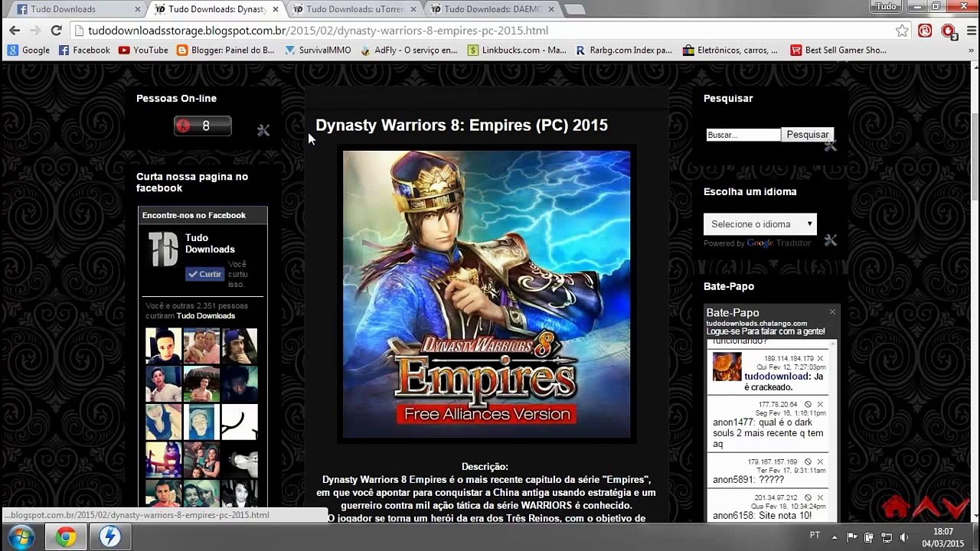Open the network icon in the system tray
The height and width of the screenshot is (551, 980).
coord(887,537)
